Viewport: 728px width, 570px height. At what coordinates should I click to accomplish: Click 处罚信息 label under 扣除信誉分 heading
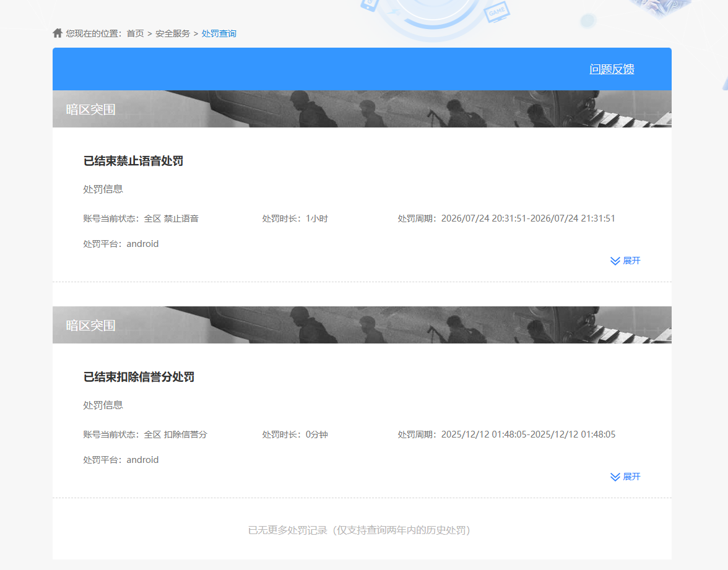click(103, 405)
